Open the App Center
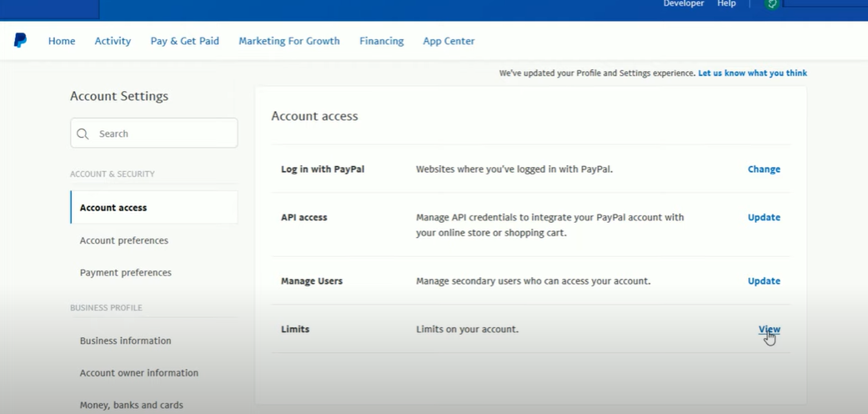This screenshot has height=414, width=868. tap(449, 41)
